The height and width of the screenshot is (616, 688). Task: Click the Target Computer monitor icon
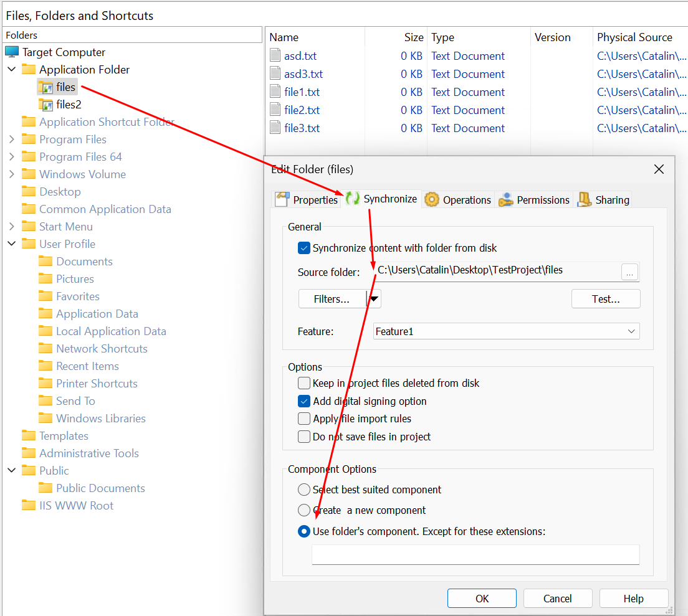click(x=12, y=52)
